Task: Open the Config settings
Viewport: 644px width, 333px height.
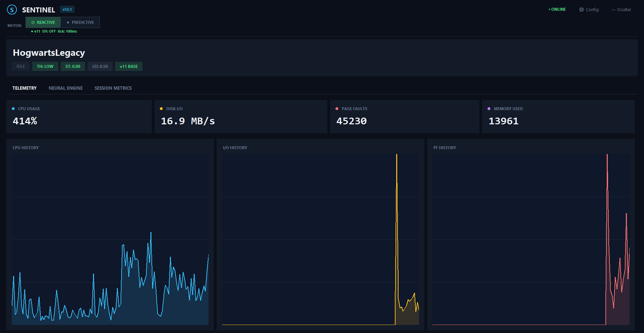Action: click(589, 10)
